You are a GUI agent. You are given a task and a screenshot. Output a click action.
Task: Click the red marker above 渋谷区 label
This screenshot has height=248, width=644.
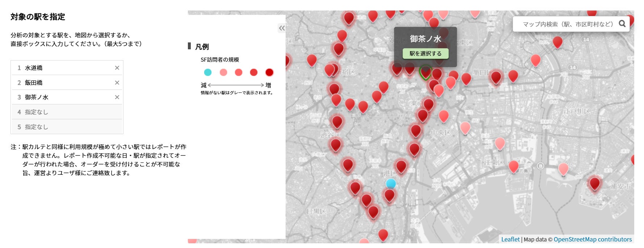click(x=337, y=121)
